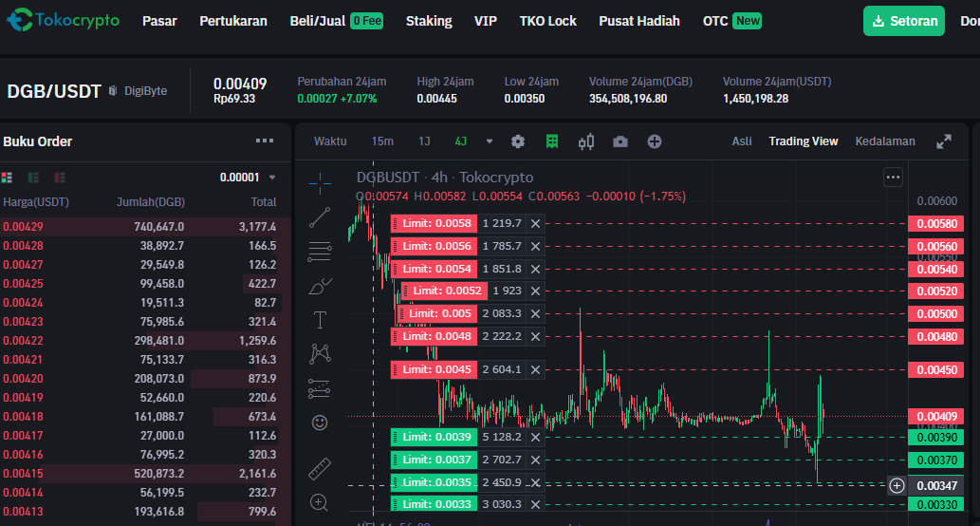Image resolution: width=980 pixels, height=526 pixels.
Task: Select the zoom in tool
Action: coord(320,502)
